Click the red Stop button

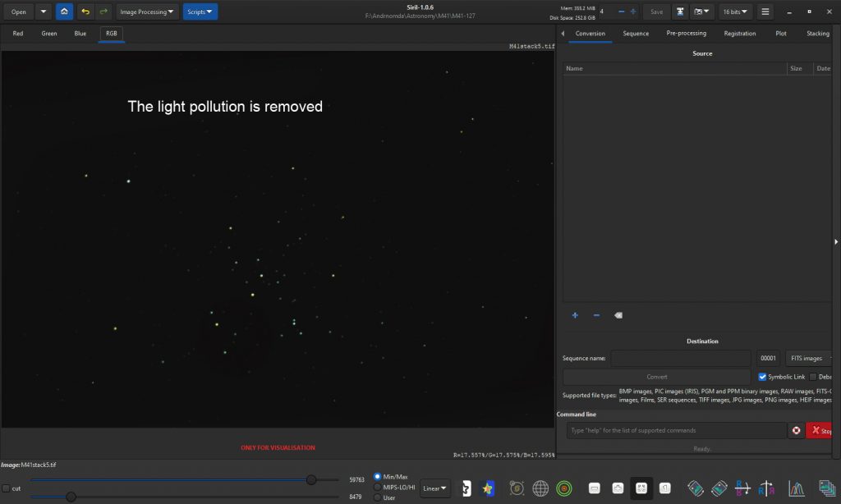[820, 430]
